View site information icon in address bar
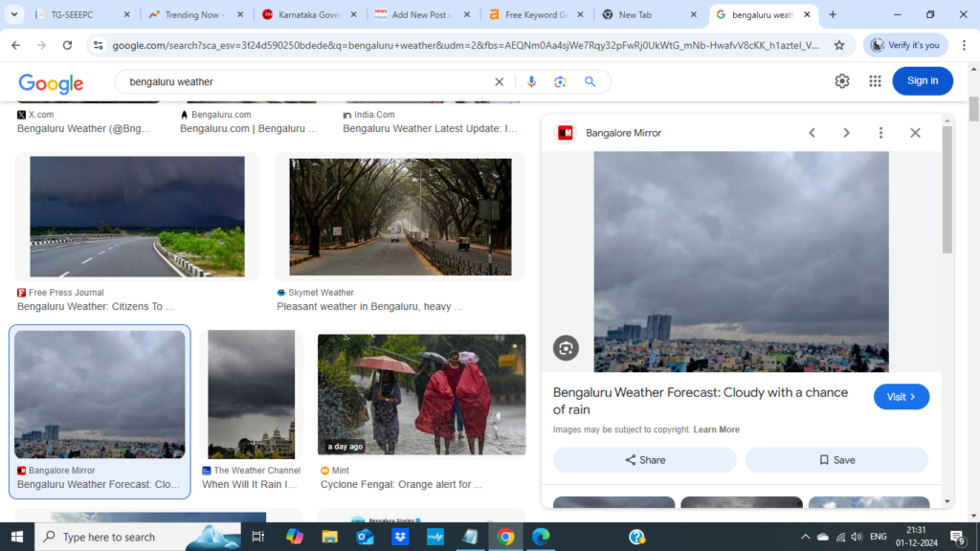The width and height of the screenshot is (980, 551). pyautogui.click(x=99, y=45)
